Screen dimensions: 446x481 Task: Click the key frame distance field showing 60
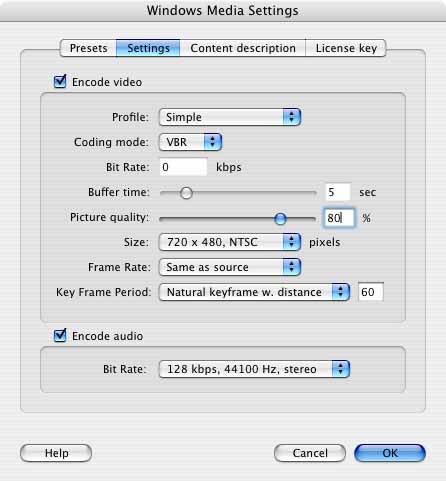point(371,292)
